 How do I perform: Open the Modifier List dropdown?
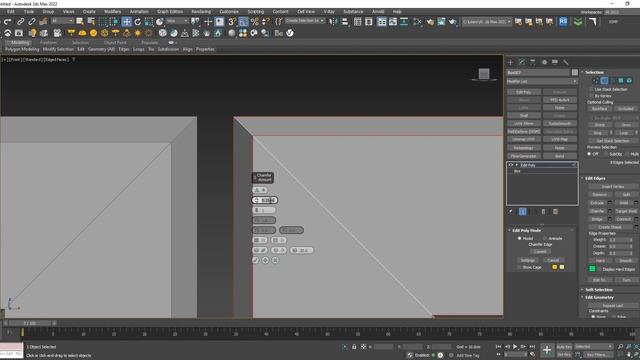click(542, 81)
